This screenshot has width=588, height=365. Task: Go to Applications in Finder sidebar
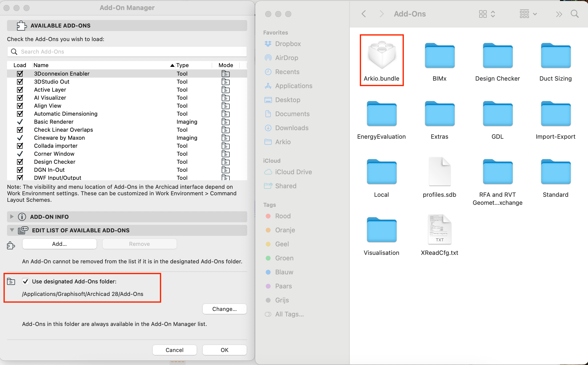(x=294, y=86)
